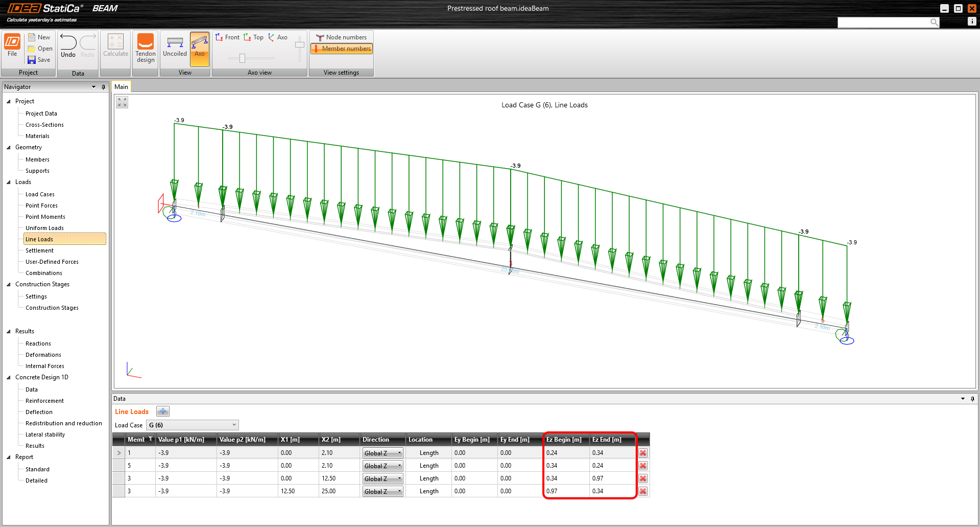Toggle the Axo view mode
The height and width of the screenshot is (527, 980).
(x=200, y=49)
